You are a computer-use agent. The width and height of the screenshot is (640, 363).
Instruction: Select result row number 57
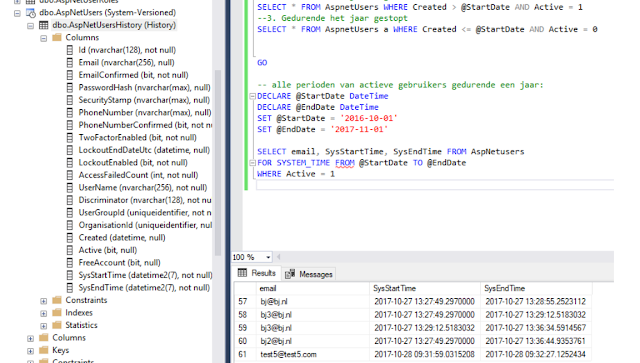tap(245, 302)
